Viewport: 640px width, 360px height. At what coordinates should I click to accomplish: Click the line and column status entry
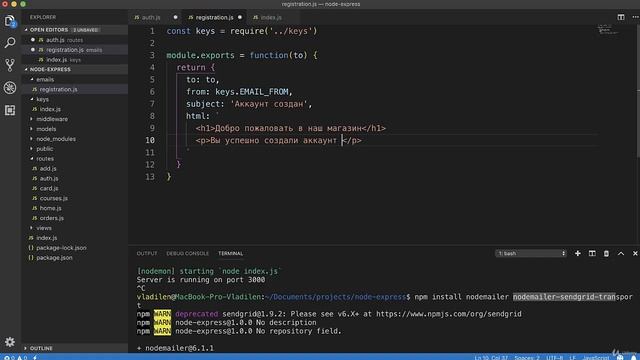(x=491, y=358)
